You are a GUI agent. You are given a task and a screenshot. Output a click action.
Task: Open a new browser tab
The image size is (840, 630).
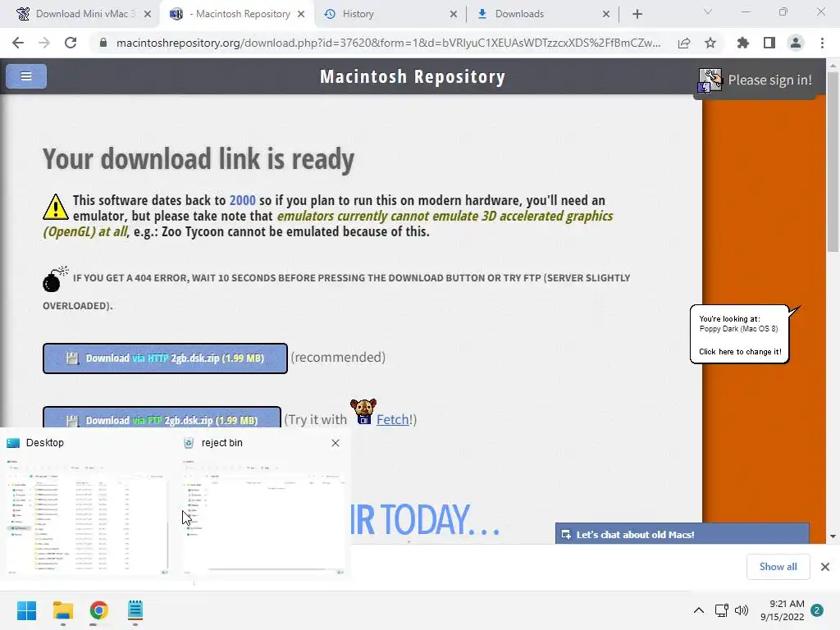click(x=637, y=14)
